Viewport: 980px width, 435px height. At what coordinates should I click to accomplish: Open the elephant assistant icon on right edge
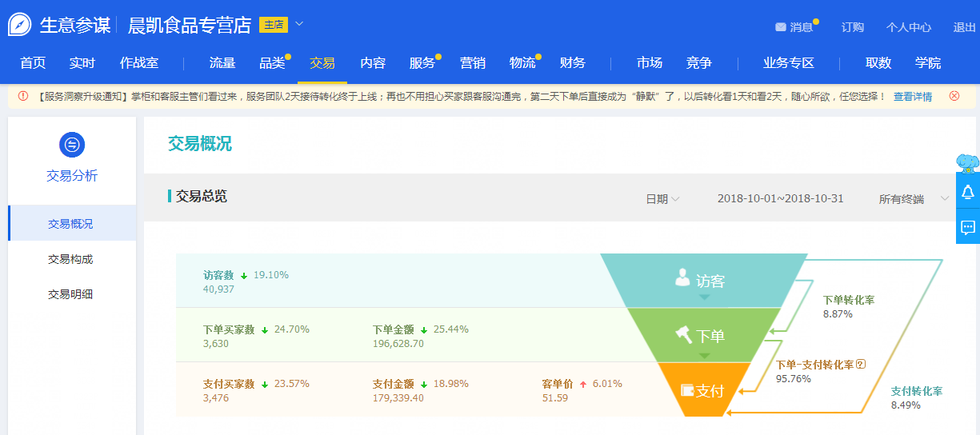coord(968,163)
